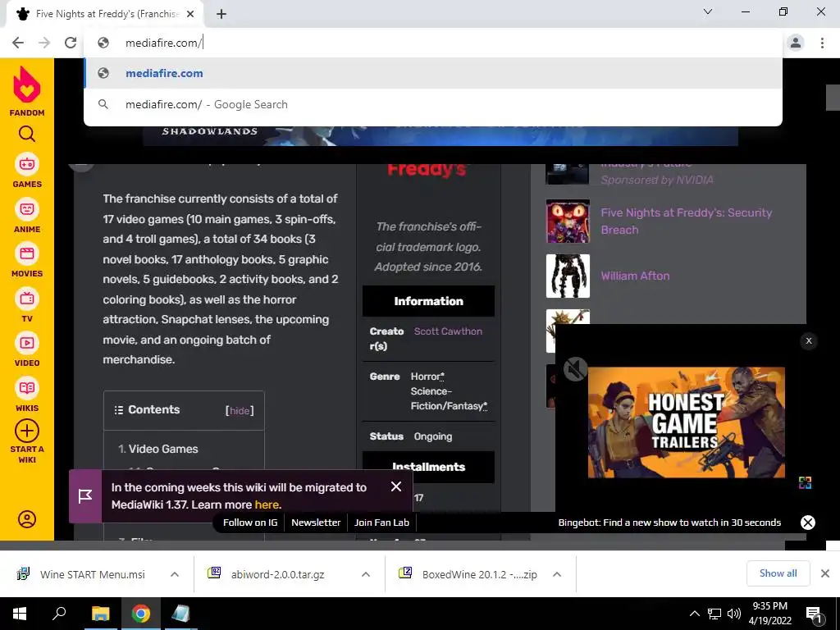Open the notification center
The image size is (840, 630).
815,614
